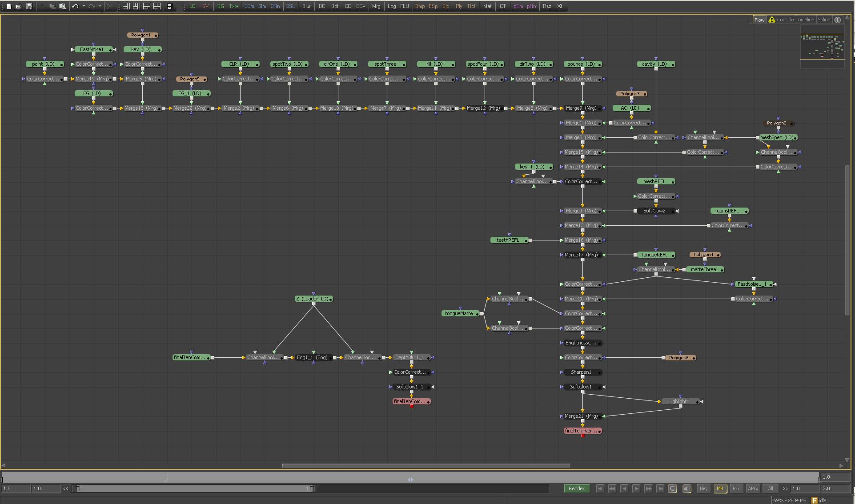This screenshot has width=855, height=504.
Task: Add a Color Corrector with CC button
Action: [348, 6]
